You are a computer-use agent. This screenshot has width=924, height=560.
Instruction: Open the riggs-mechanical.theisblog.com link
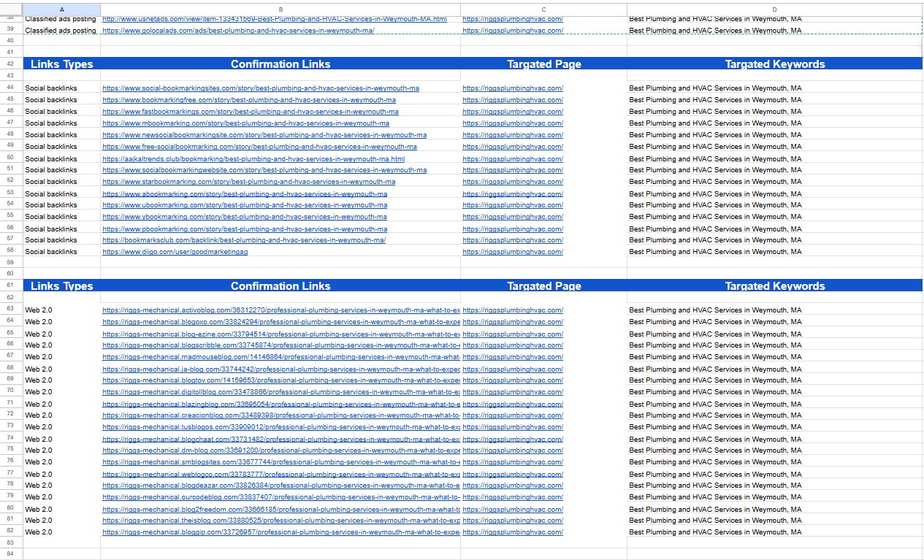[281, 521]
